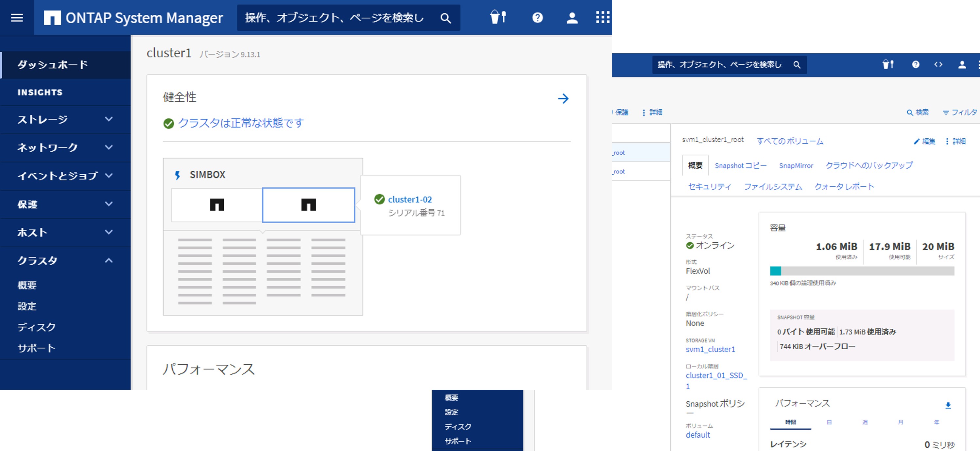Switch to the ファイルシステム tab

pos(773,187)
